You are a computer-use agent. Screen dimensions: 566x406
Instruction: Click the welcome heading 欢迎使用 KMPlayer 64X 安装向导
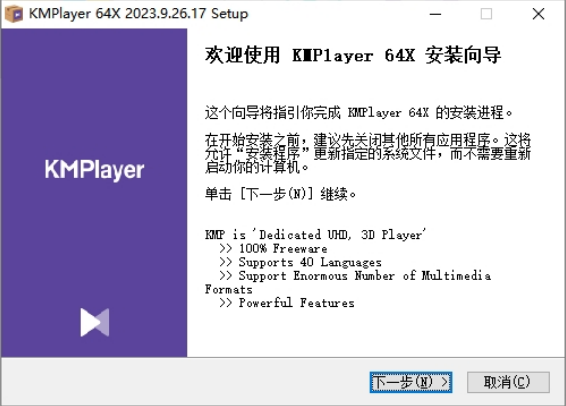(x=353, y=55)
